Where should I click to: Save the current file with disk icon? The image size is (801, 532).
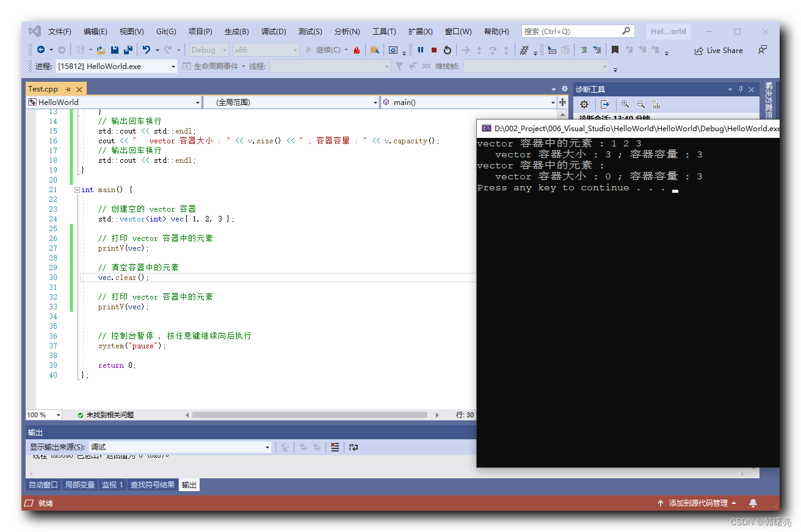115,50
